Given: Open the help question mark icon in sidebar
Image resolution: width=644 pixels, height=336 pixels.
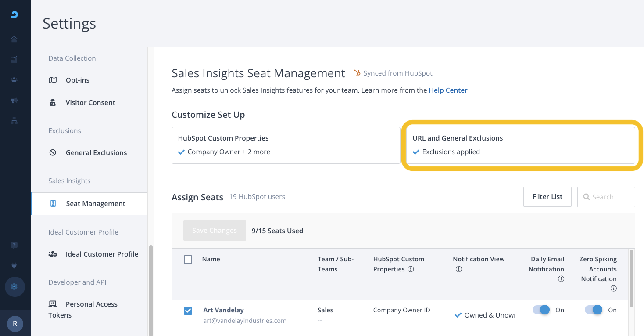Looking at the screenshot, I should pyautogui.click(x=14, y=246).
